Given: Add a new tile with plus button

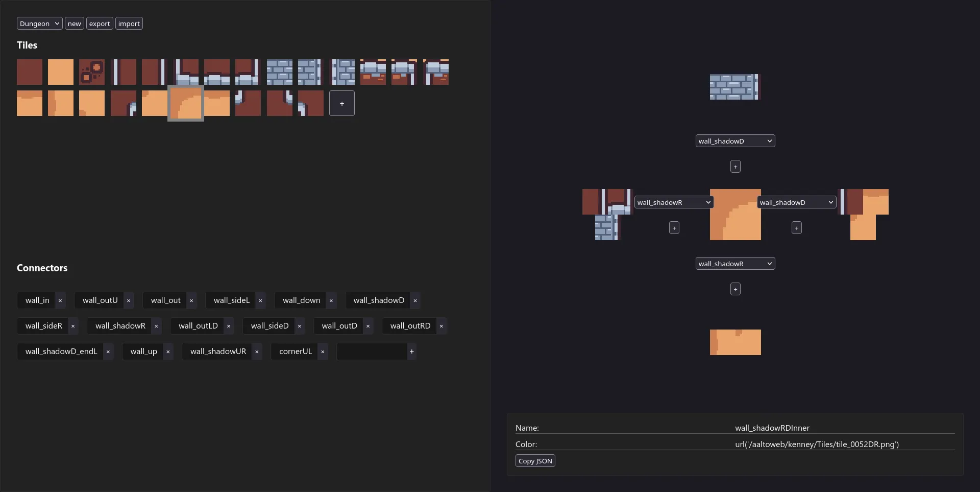Looking at the screenshot, I should coord(342,103).
